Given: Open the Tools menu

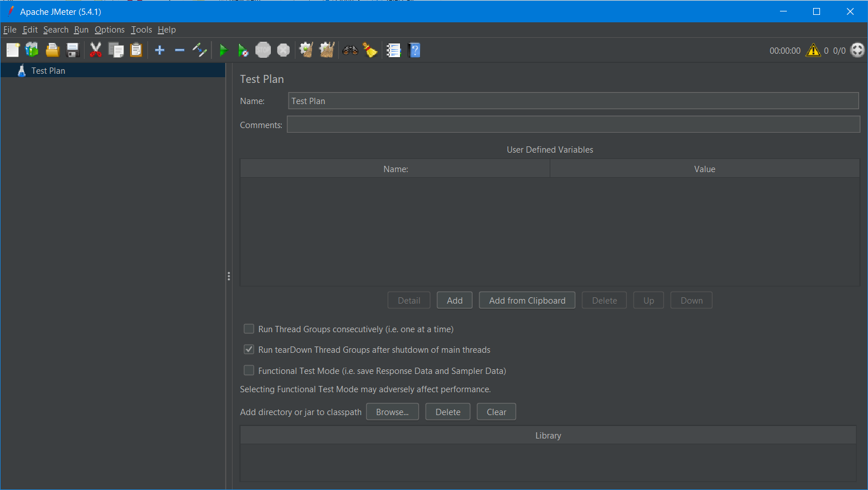Looking at the screenshot, I should pyautogui.click(x=142, y=30).
